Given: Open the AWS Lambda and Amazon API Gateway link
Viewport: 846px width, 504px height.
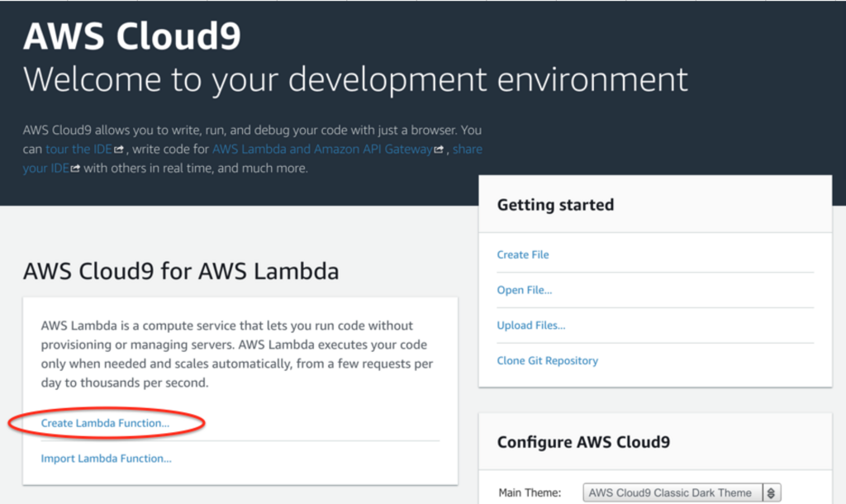Looking at the screenshot, I should (x=322, y=150).
